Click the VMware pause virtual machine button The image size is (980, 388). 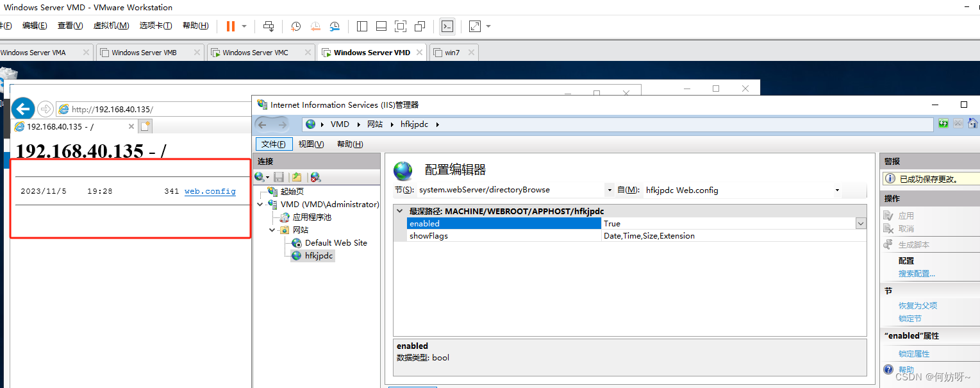tap(230, 26)
